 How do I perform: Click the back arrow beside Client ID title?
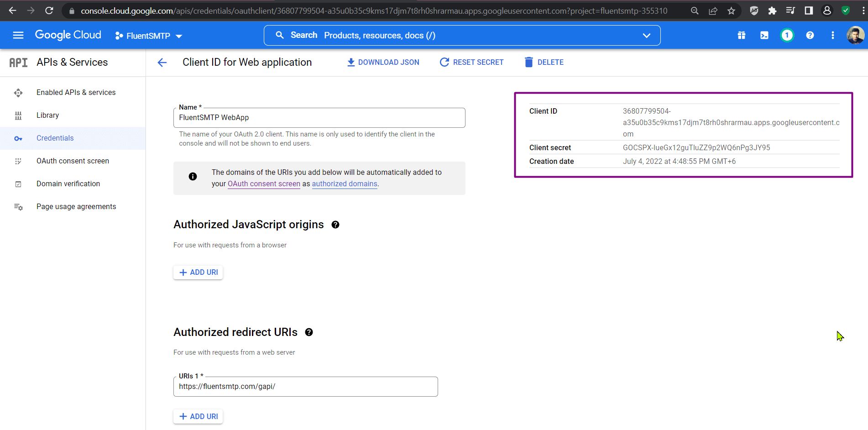[162, 63]
